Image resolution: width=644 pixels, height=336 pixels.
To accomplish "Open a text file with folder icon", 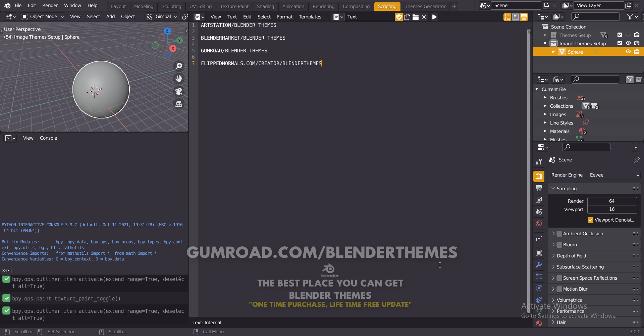I will click(416, 17).
